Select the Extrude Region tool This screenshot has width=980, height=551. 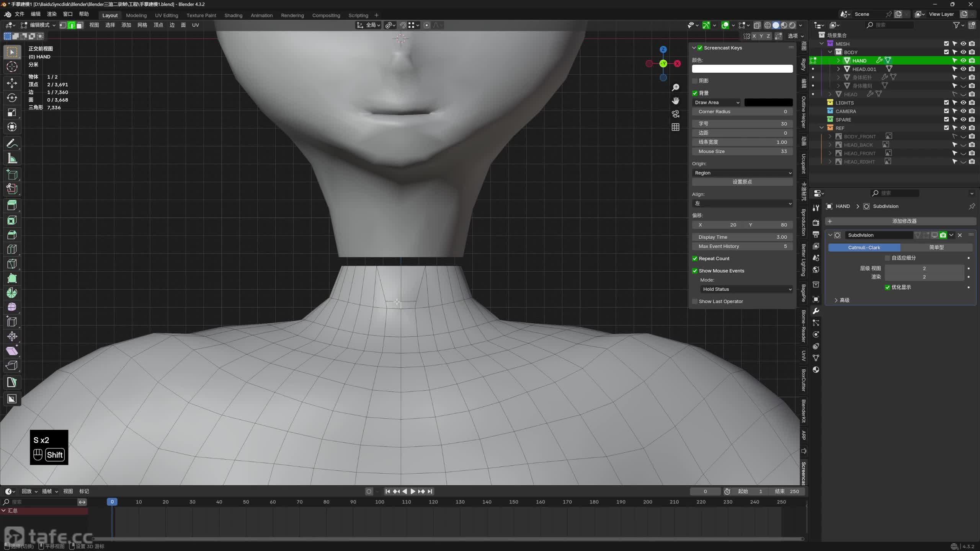coord(12,205)
